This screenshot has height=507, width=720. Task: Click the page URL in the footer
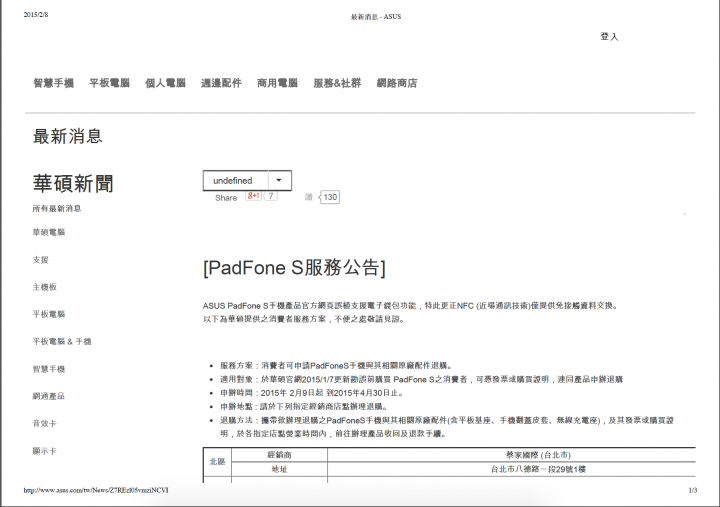[96, 490]
